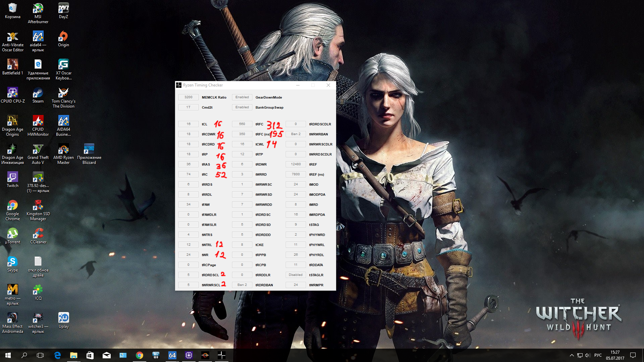Open the Task View button
Image resolution: width=644 pixels, height=362 pixels.
40,355
